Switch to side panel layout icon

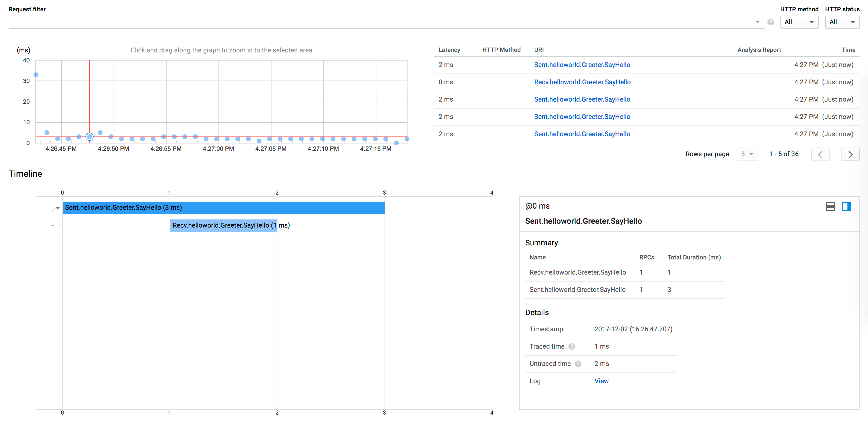[846, 206]
